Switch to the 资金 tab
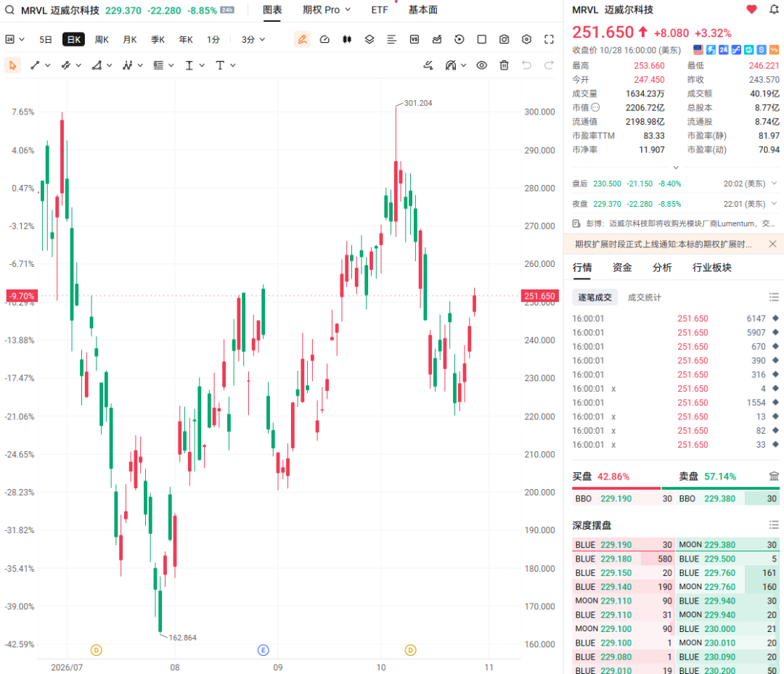 pyautogui.click(x=622, y=268)
